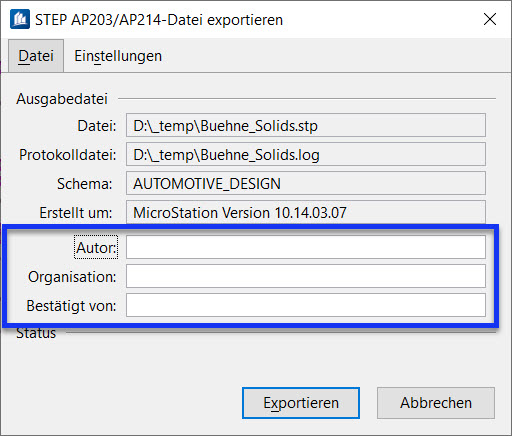
Task: Open the Einstellungen tab
Action: coord(118,56)
